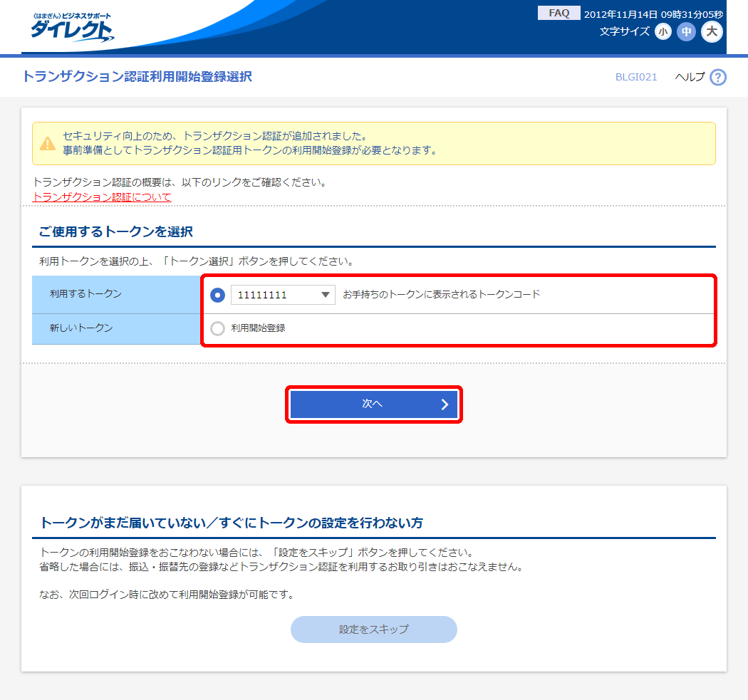Open the トランザクション認証について link
748x700 pixels.
100,197
